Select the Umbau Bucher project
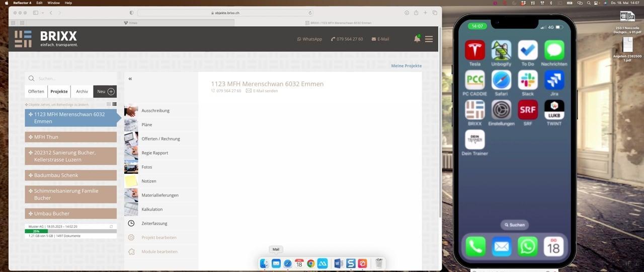 71,214
